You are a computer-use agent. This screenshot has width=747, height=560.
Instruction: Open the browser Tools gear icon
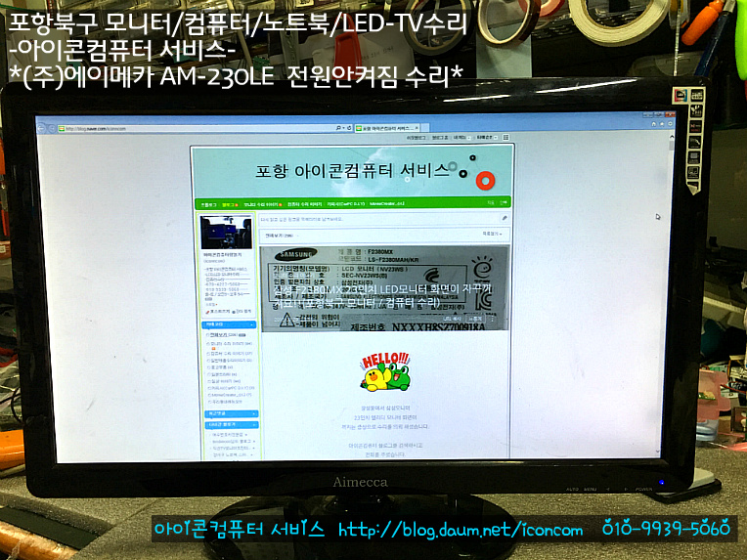point(670,123)
